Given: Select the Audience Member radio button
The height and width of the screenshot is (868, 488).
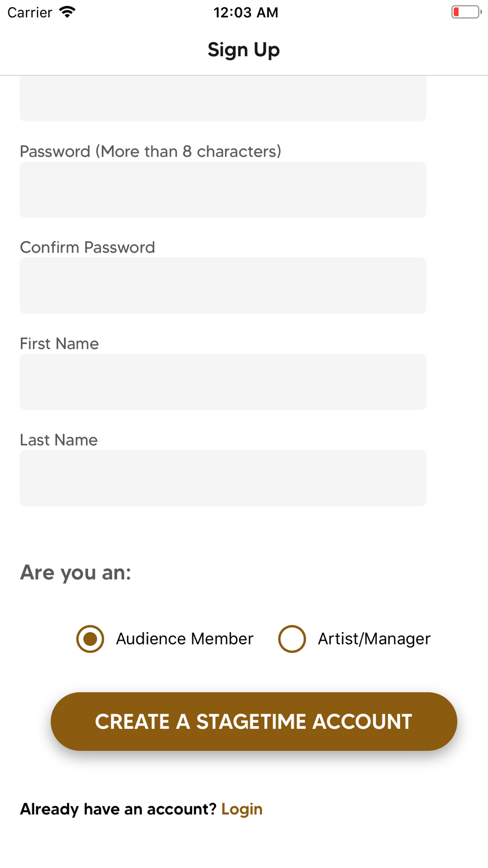Looking at the screenshot, I should (90, 639).
